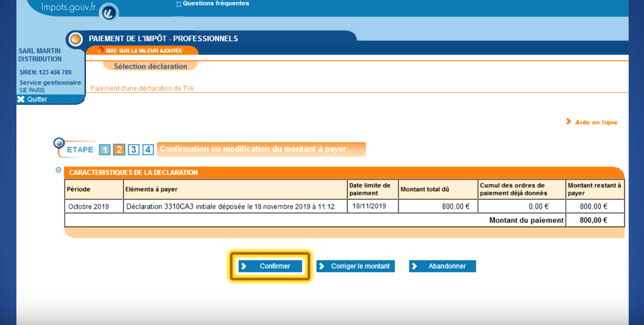This screenshot has width=644, height=325.
Task: Open the Aide en ligne help link
Action: (x=596, y=122)
